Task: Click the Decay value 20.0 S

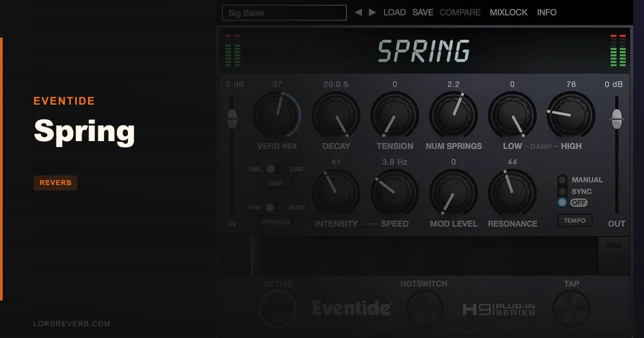Action: (x=336, y=84)
